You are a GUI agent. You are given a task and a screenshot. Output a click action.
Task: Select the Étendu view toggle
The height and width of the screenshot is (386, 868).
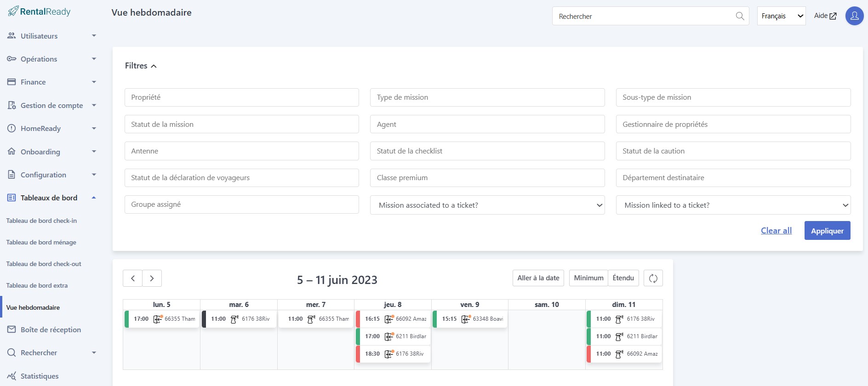[x=623, y=278]
